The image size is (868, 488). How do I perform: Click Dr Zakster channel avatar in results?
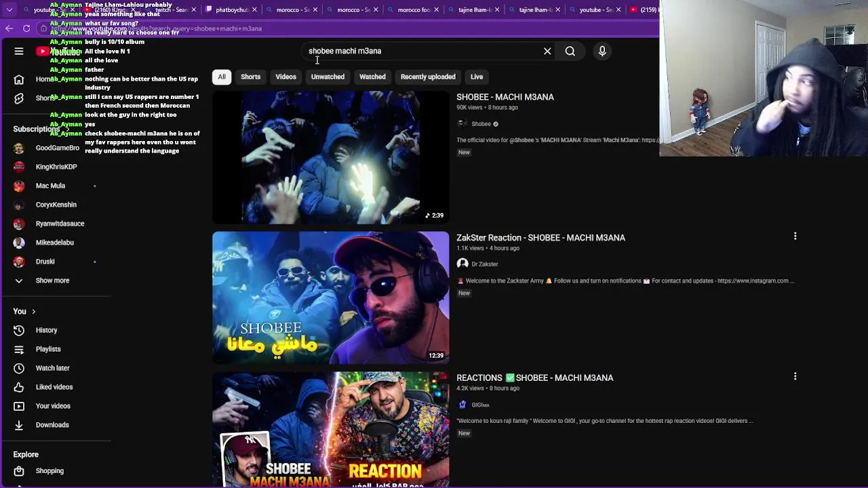tap(462, 264)
